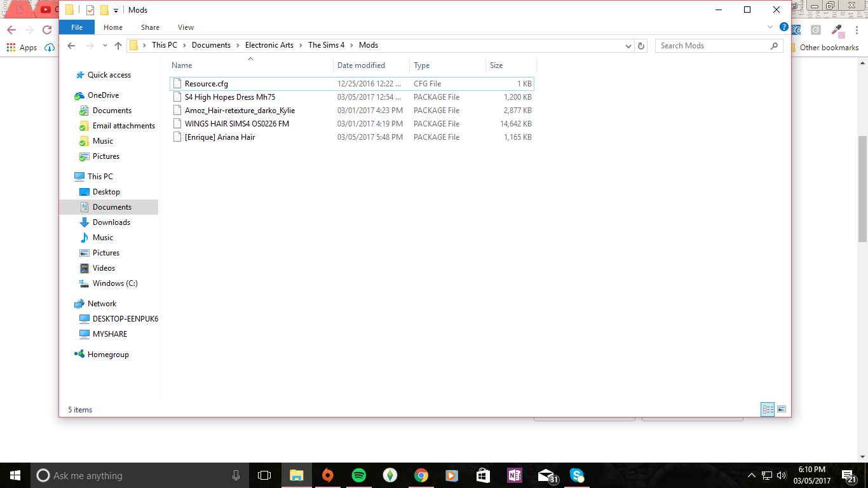Expand address bar history dropdown
868x488 pixels.
(628, 46)
